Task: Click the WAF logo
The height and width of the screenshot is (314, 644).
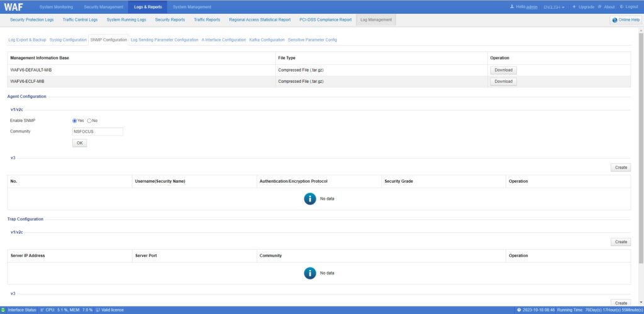Action: 14,7
